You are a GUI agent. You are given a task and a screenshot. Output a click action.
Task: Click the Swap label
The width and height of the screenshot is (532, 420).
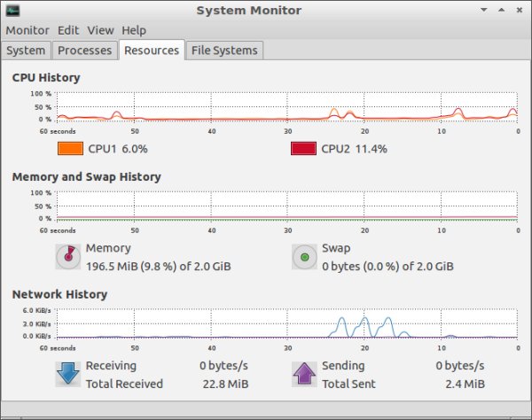point(336,248)
